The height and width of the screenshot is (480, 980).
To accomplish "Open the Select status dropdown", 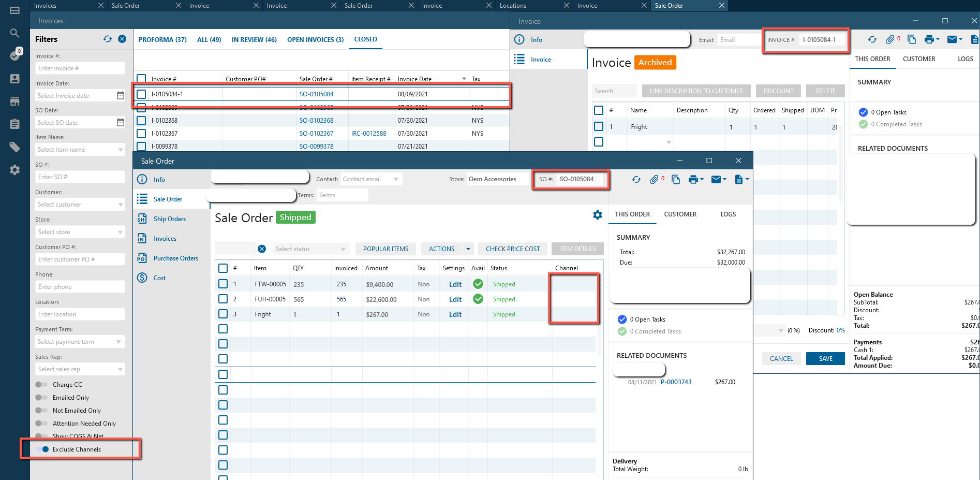I will coord(310,249).
